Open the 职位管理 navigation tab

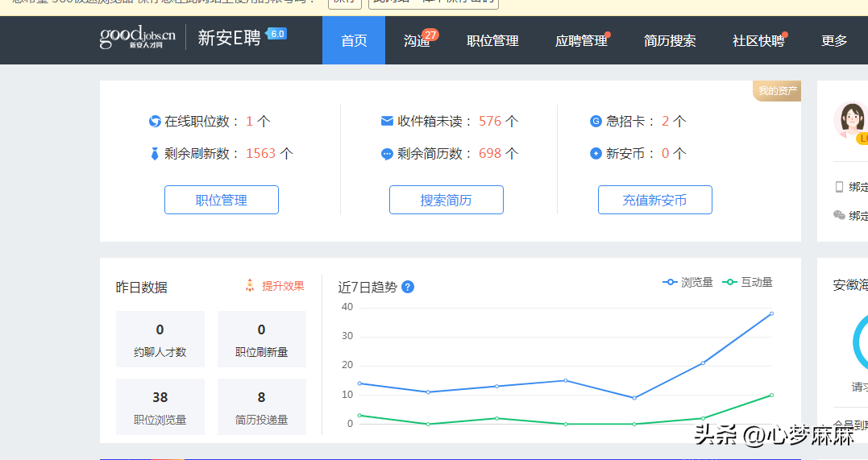tap(492, 40)
